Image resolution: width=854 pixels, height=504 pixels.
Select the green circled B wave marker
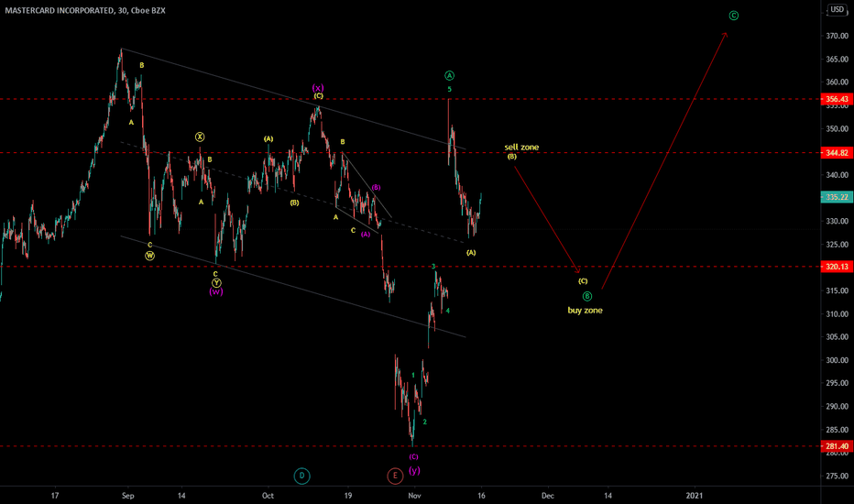click(x=587, y=296)
